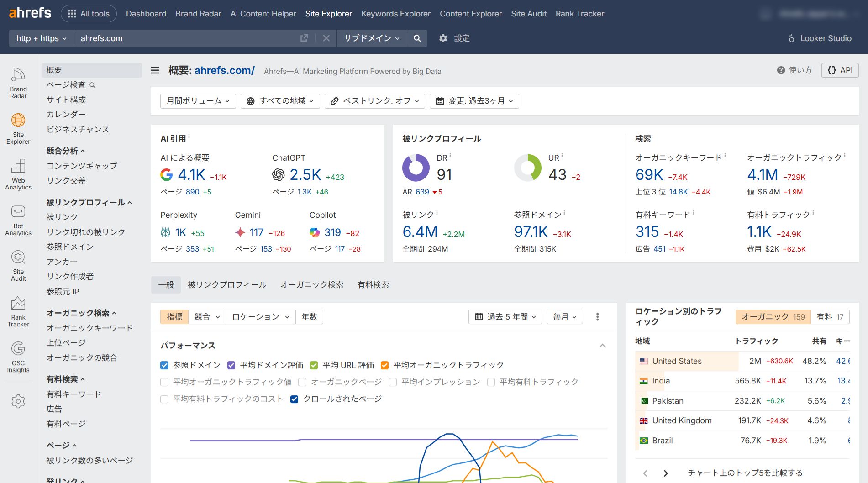Viewport: 868px width, 483px height.
Task: Uncheck the 参照ドメイン checkbox
Action: pos(165,365)
